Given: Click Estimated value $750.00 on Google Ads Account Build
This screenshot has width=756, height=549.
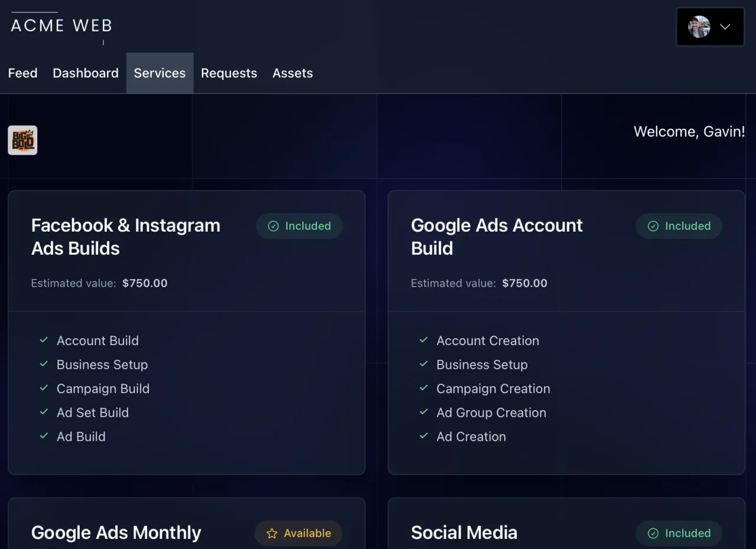Looking at the screenshot, I should coord(479,283).
